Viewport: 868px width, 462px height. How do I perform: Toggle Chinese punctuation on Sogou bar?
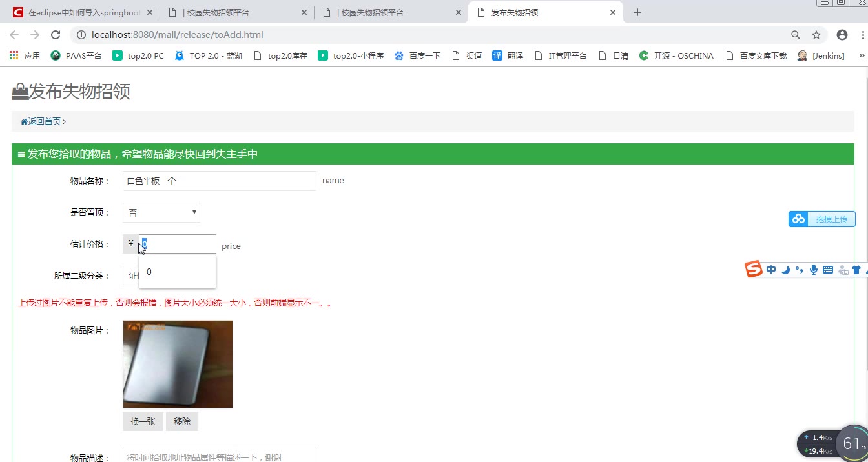click(x=799, y=270)
